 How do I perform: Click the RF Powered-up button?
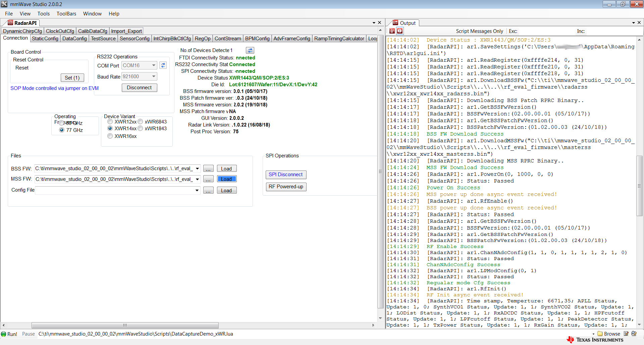(x=286, y=187)
